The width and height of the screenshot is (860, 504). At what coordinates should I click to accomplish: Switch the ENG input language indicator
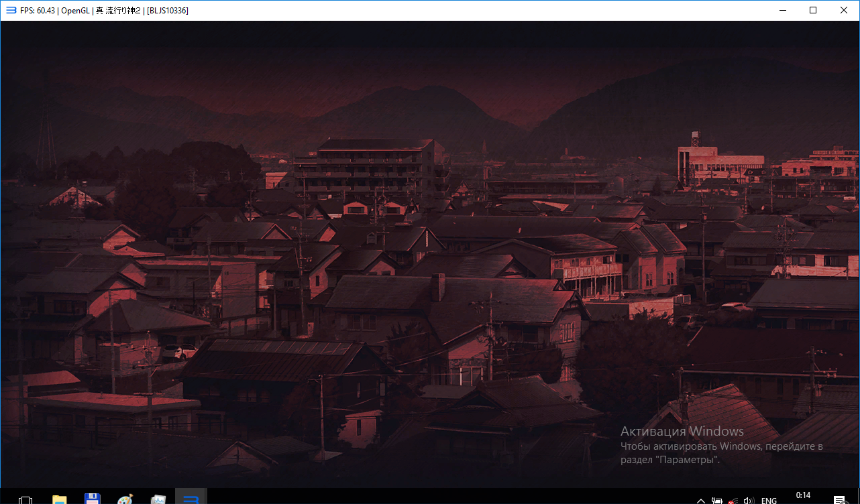coord(769,500)
